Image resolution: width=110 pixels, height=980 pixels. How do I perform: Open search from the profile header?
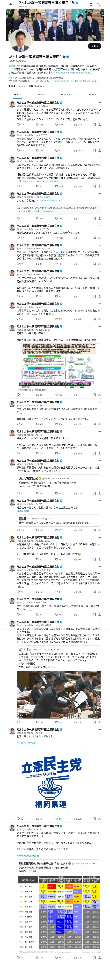[98, 5]
